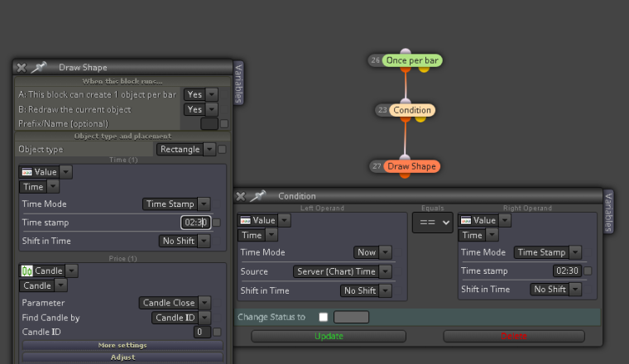
Task: Expand More settings bar
Action: [122, 345]
